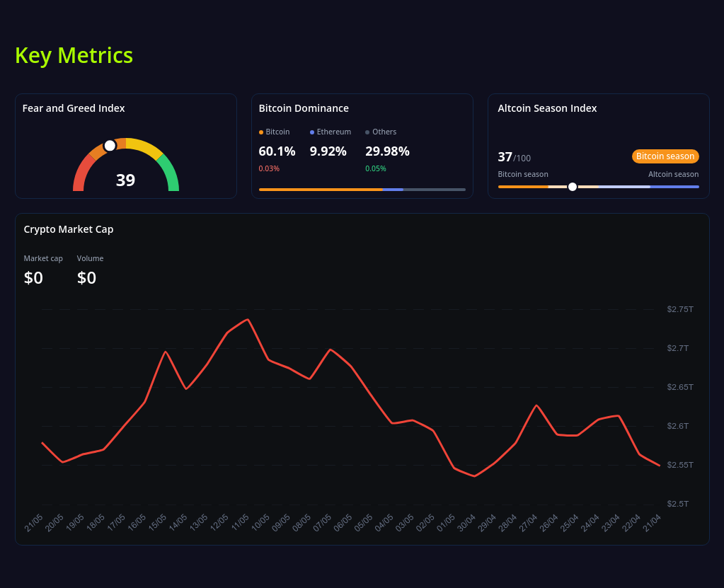Click the 29.98% Others dominance value
Image resolution: width=724 pixels, height=588 pixels.
(x=387, y=151)
